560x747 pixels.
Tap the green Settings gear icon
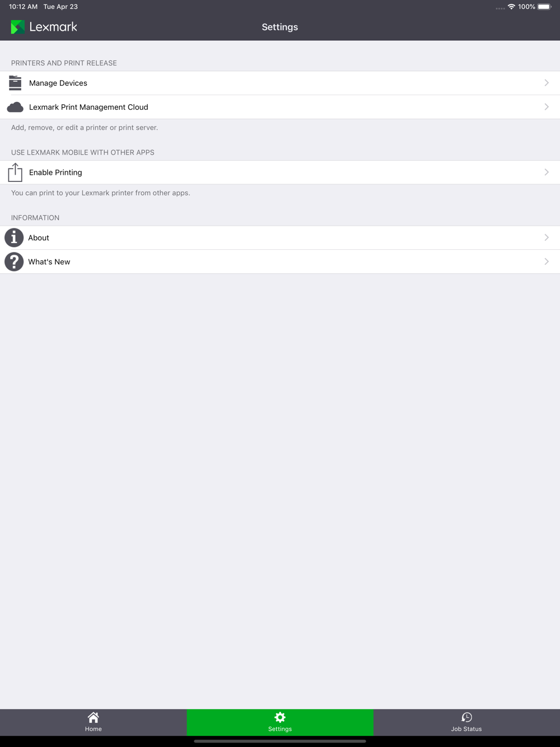280,717
